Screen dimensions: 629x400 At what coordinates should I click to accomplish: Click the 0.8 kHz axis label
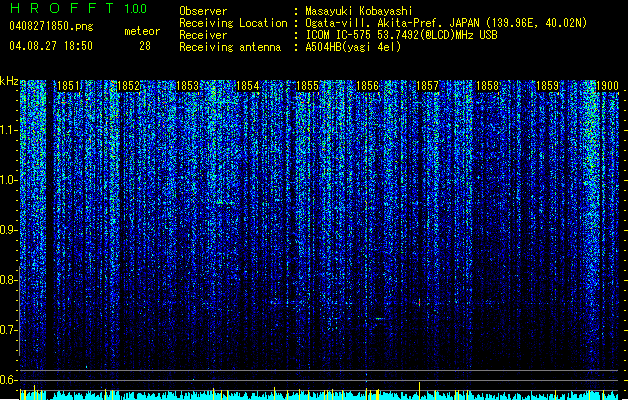pyautogui.click(x=9, y=280)
